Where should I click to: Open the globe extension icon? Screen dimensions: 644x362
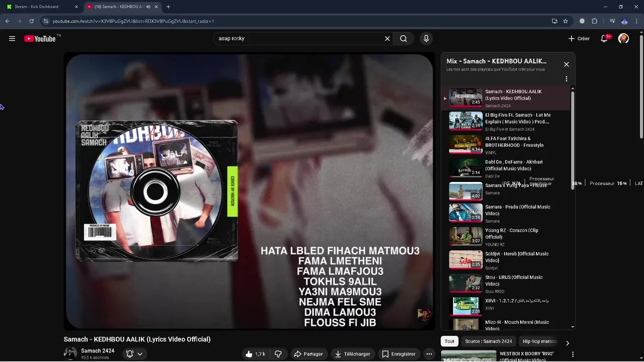582,21
